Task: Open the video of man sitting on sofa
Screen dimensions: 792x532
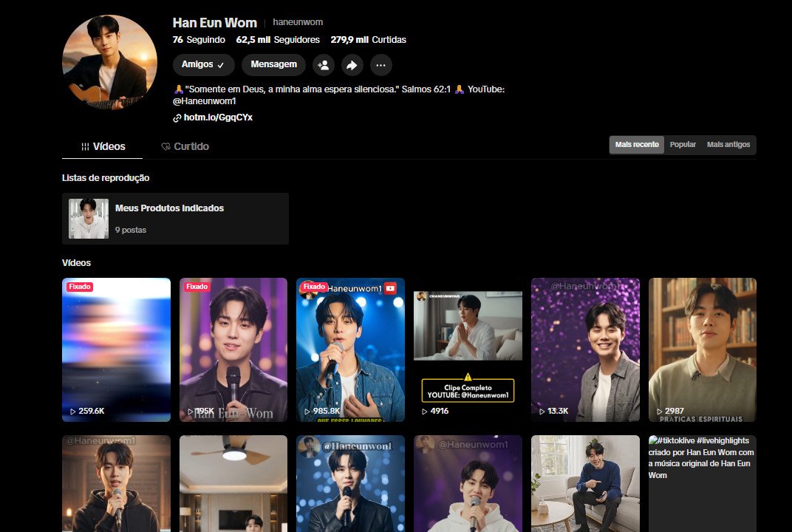Action: pyautogui.click(x=585, y=483)
